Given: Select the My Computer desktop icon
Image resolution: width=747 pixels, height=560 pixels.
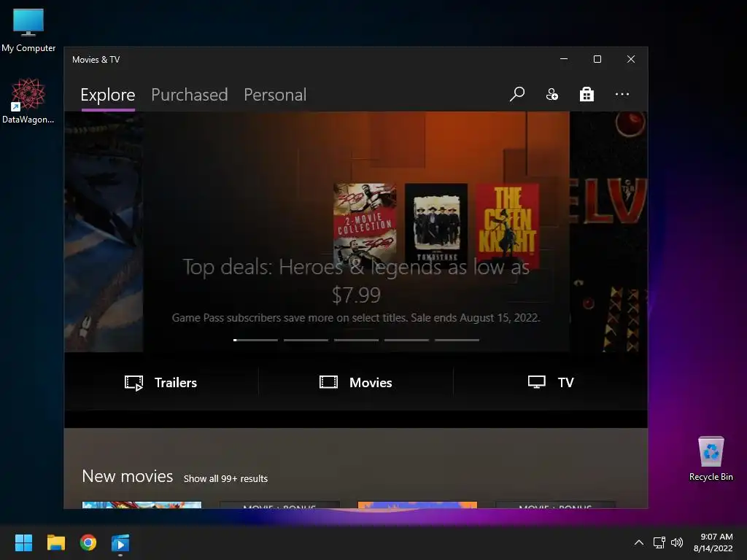Looking at the screenshot, I should click(28, 30).
